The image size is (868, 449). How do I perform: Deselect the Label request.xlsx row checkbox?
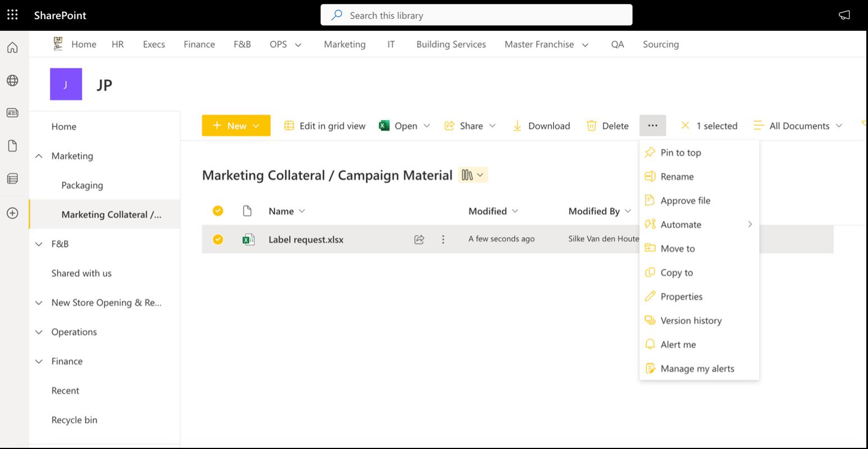tap(218, 240)
